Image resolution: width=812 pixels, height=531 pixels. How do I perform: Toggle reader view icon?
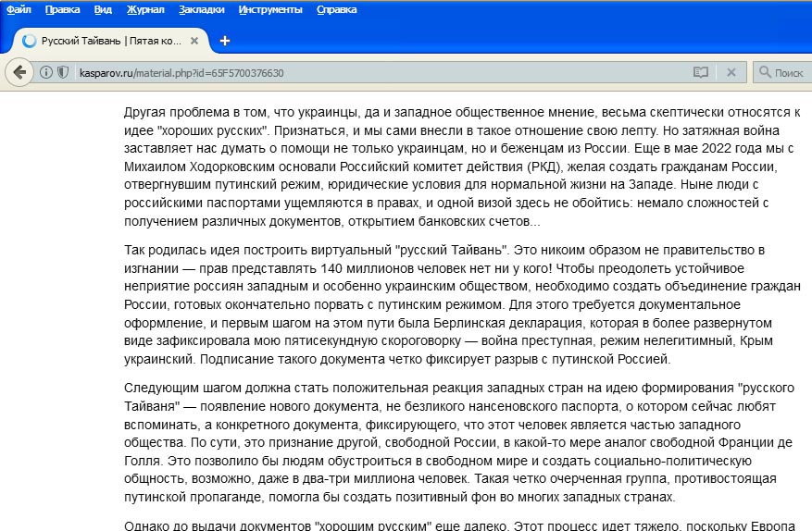click(x=701, y=72)
